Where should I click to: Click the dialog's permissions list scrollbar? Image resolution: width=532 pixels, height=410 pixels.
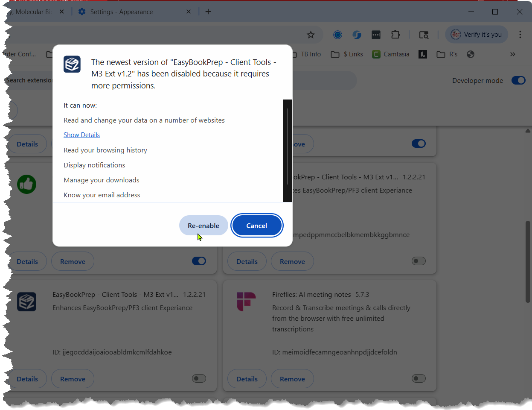288,147
